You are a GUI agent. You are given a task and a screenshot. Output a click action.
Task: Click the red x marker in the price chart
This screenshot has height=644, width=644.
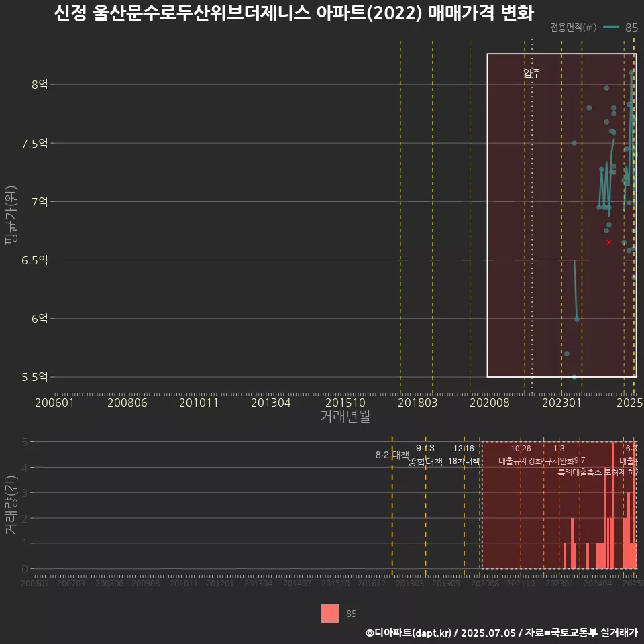[x=609, y=242]
